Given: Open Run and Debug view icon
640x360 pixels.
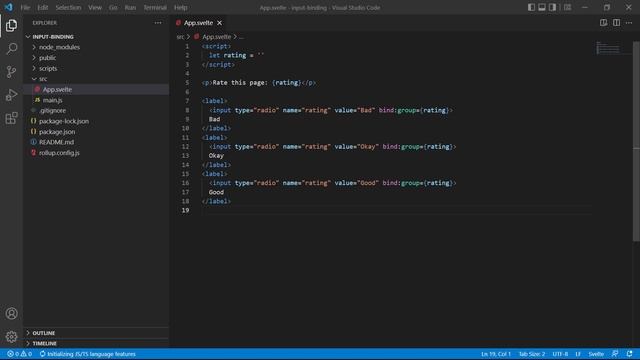Looking at the screenshot, I should click(x=11, y=95).
